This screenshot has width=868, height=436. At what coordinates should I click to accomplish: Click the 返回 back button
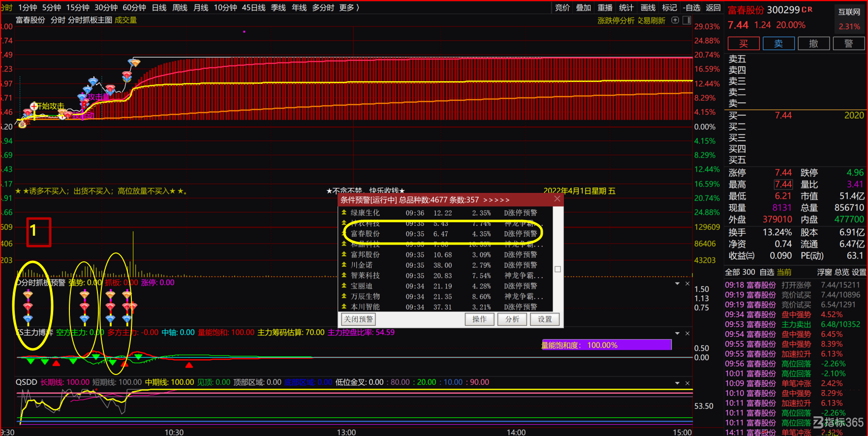[713, 7]
